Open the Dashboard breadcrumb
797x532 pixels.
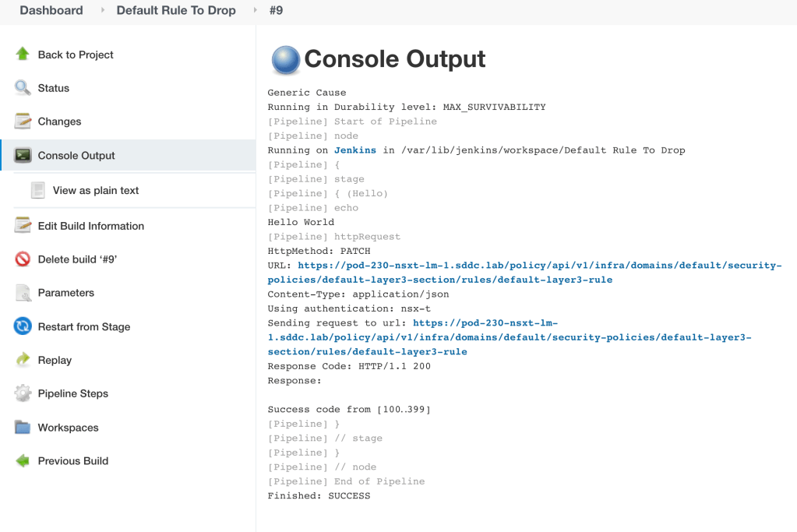pos(51,11)
